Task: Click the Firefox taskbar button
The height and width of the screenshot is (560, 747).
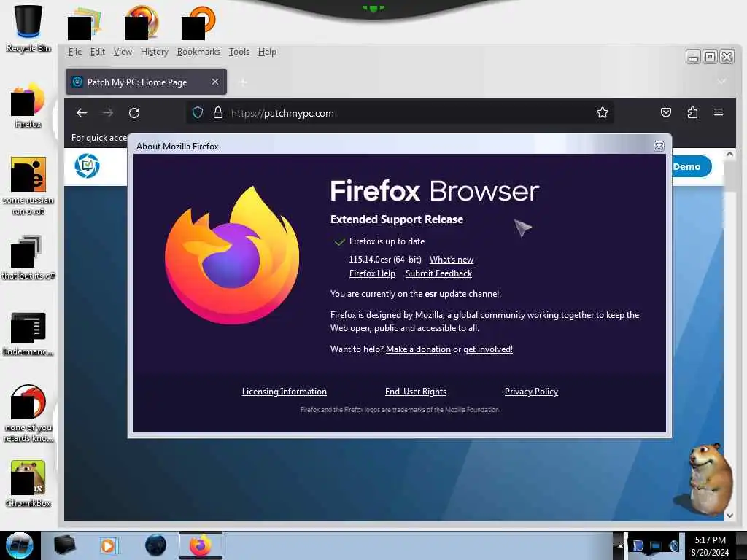Action: (x=201, y=545)
